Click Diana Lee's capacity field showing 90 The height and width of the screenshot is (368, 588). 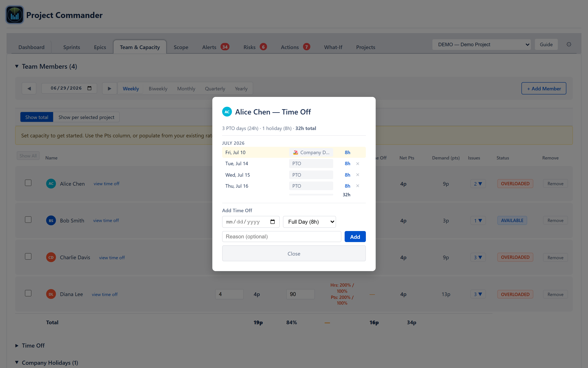tap(300, 294)
